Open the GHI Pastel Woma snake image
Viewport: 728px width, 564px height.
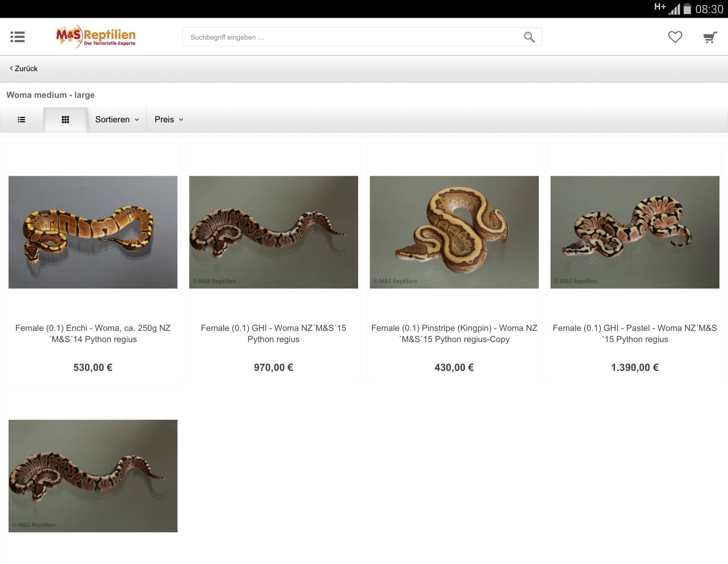635,232
